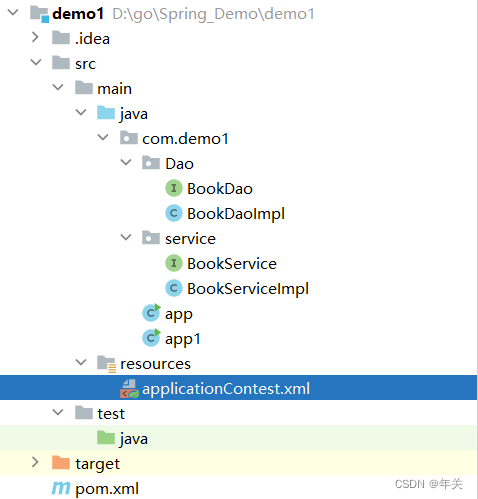Click the BookService interface icon

point(174,263)
